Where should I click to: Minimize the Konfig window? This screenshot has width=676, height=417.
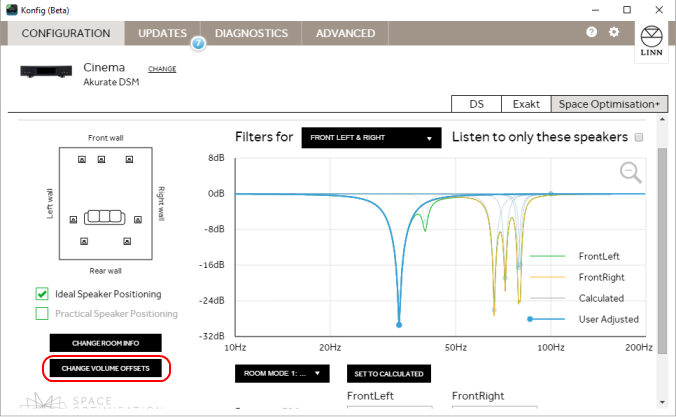[x=595, y=10]
